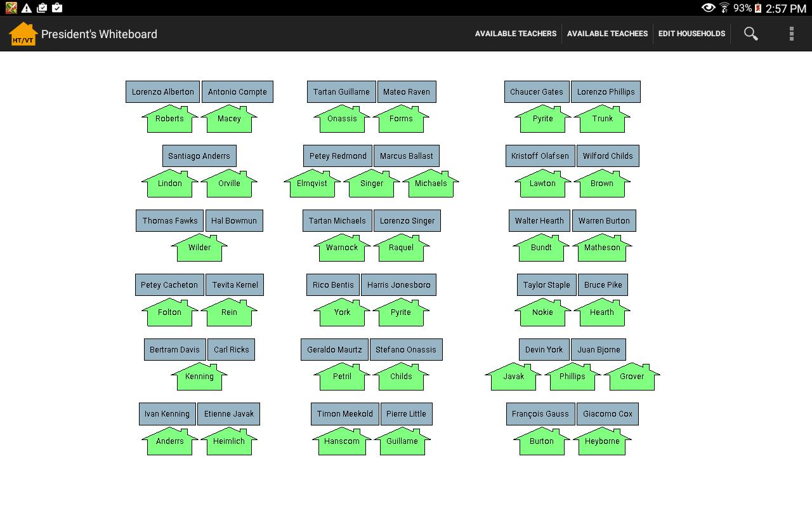
Task: Open the three-dot overflow menu
Action: tap(791, 34)
